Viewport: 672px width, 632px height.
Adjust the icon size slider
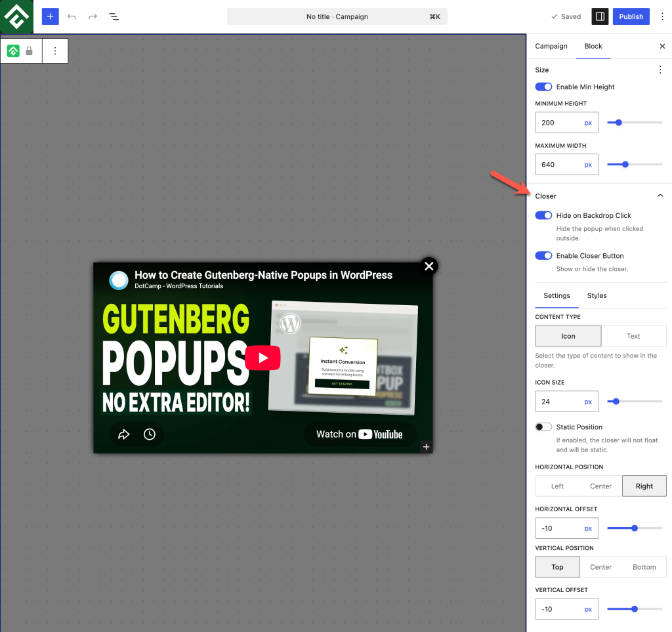(x=635, y=402)
